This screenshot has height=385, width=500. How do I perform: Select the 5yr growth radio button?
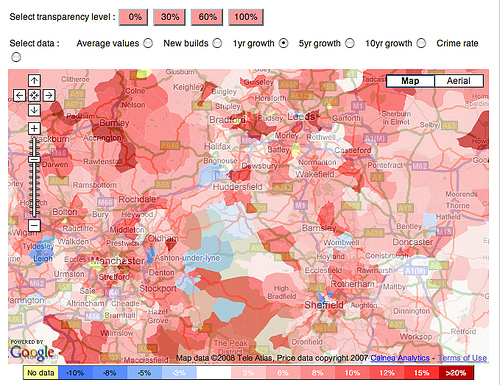350,43
